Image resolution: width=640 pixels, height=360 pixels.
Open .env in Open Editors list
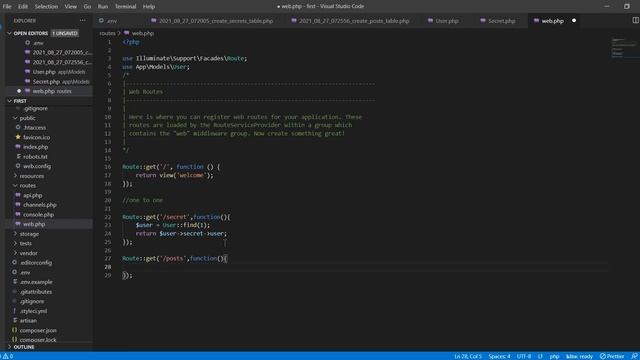(x=38, y=43)
